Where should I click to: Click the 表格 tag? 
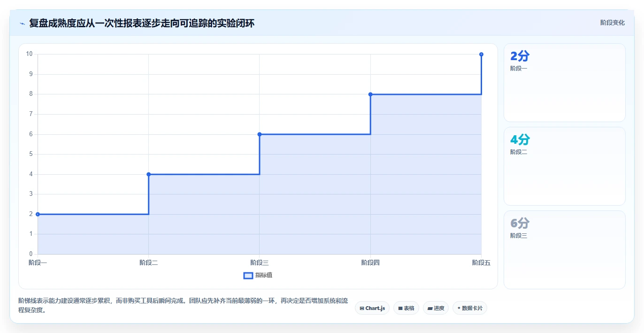(406, 308)
